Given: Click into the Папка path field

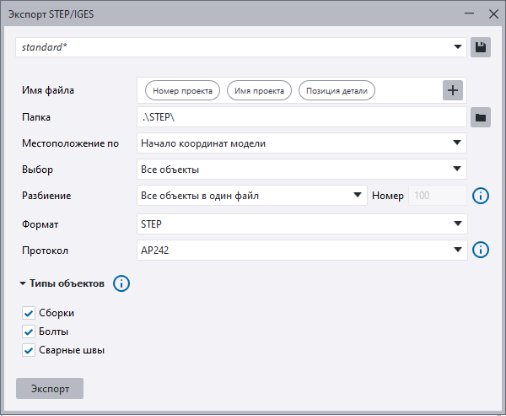Looking at the screenshot, I should [x=302, y=117].
